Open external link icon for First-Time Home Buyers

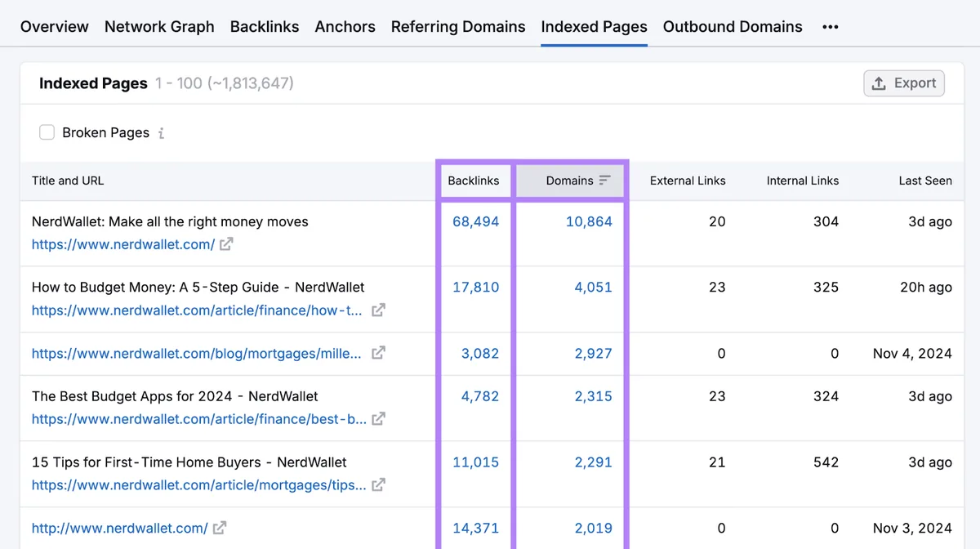pos(378,485)
